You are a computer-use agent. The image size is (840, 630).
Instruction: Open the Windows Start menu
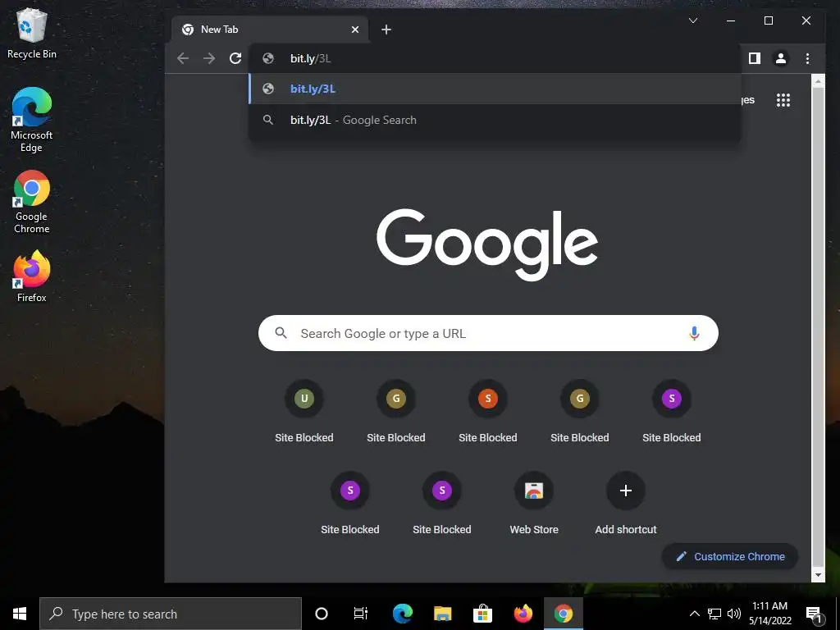[x=20, y=614]
